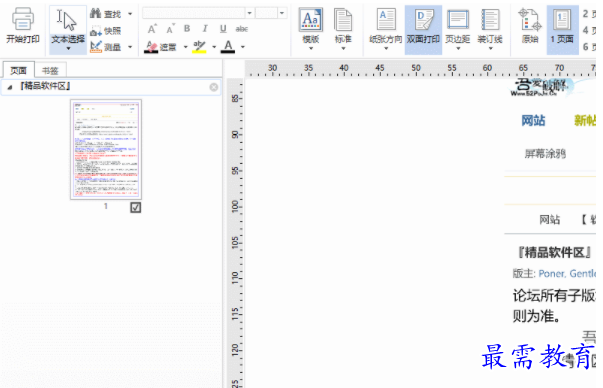This screenshot has width=603, height=388.
Task: Uncheck the page 1 print checkbox
Action: tap(135, 208)
